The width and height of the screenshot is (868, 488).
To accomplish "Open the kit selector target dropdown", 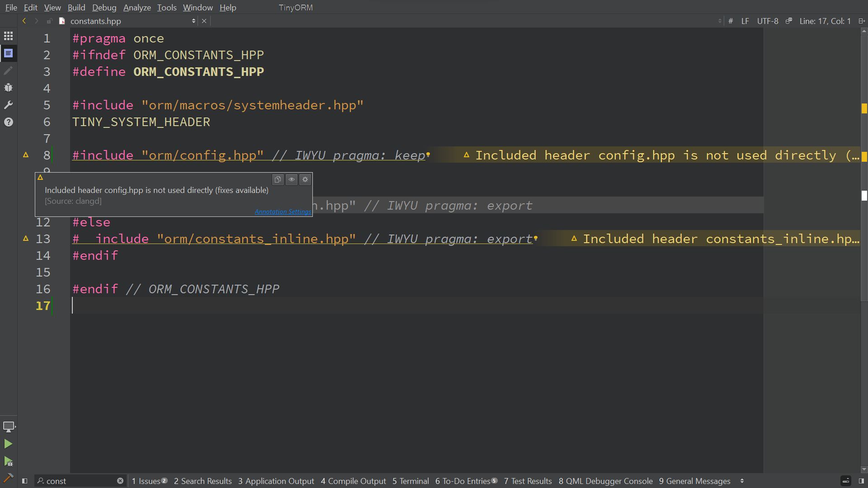I will [x=9, y=427].
